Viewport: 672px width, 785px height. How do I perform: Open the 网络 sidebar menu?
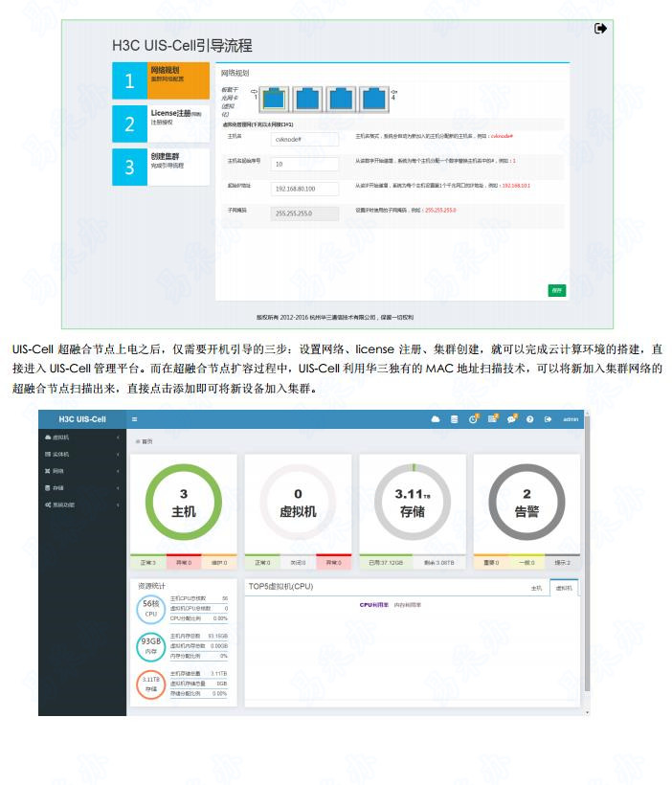[82, 471]
